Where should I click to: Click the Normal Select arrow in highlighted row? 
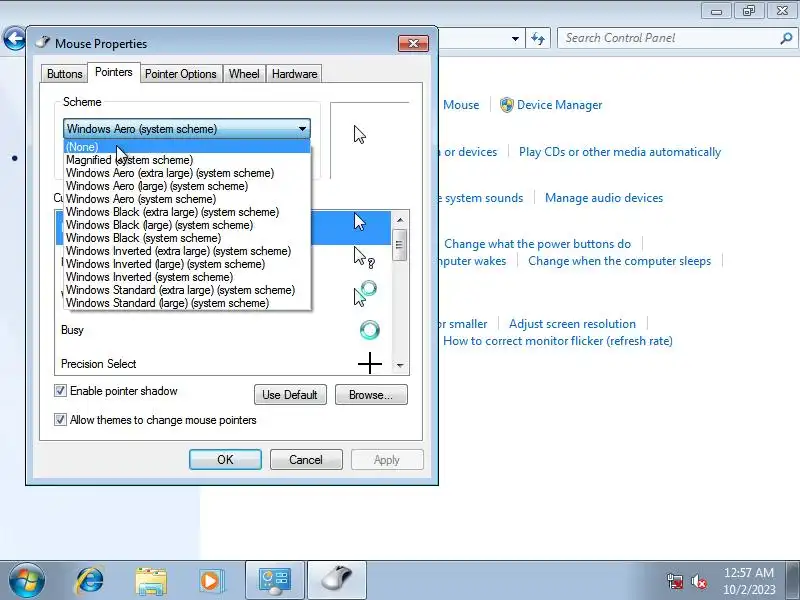click(x=360, y=222)
